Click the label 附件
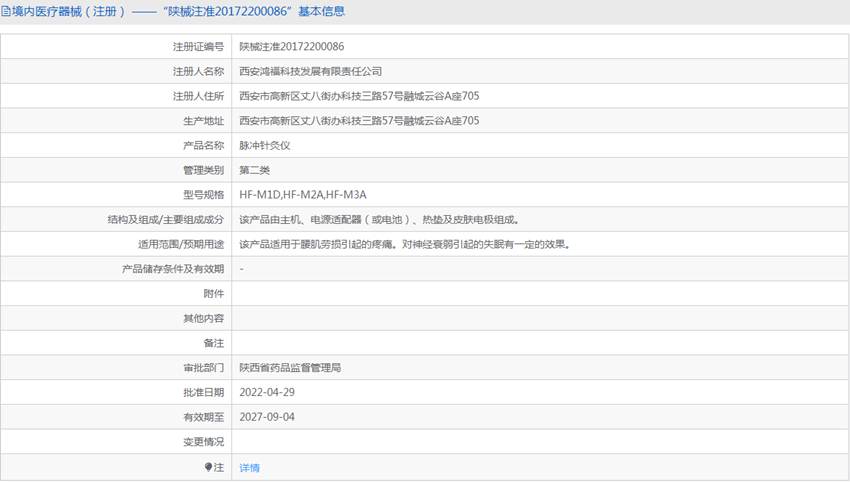 pos(214,294)
